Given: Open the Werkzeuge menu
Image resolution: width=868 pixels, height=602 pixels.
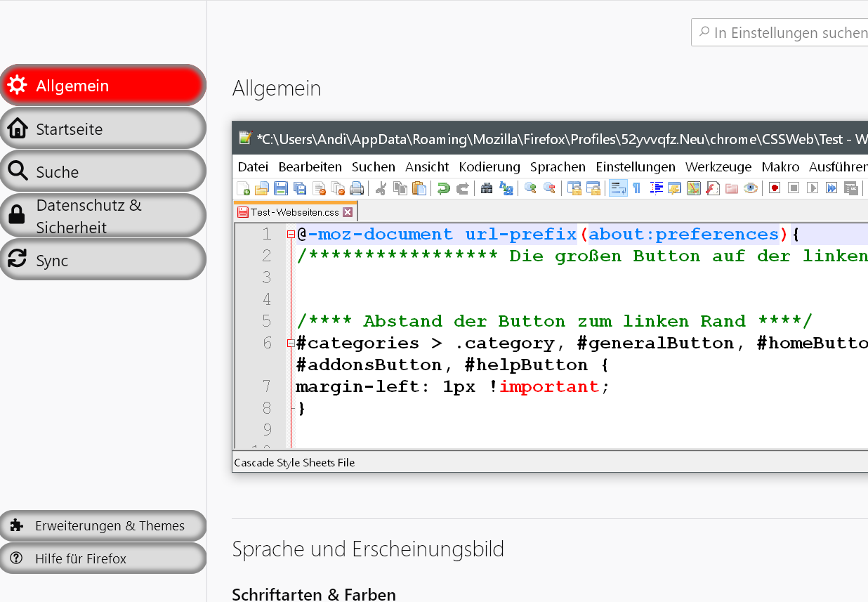Looking at the screenshot, I should (x=718, y=166).
